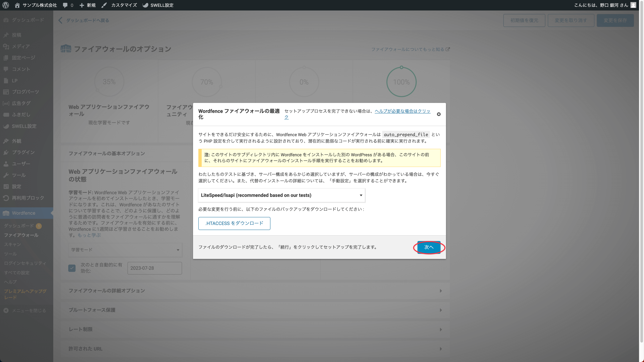Click the Wordfence sidebar menu icon
This screenshot has height=362, width=644.
tap(6, 213)
